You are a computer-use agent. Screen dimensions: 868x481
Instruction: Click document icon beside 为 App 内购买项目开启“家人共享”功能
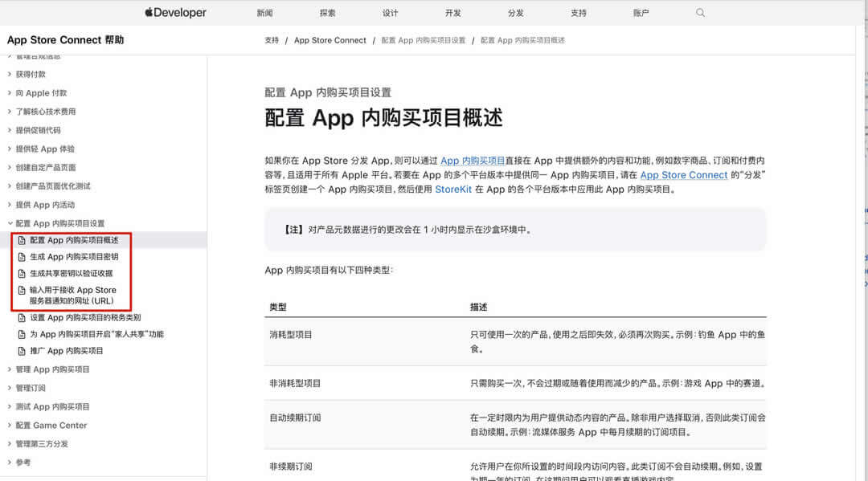pyautogui.click(x=22, y=335)
